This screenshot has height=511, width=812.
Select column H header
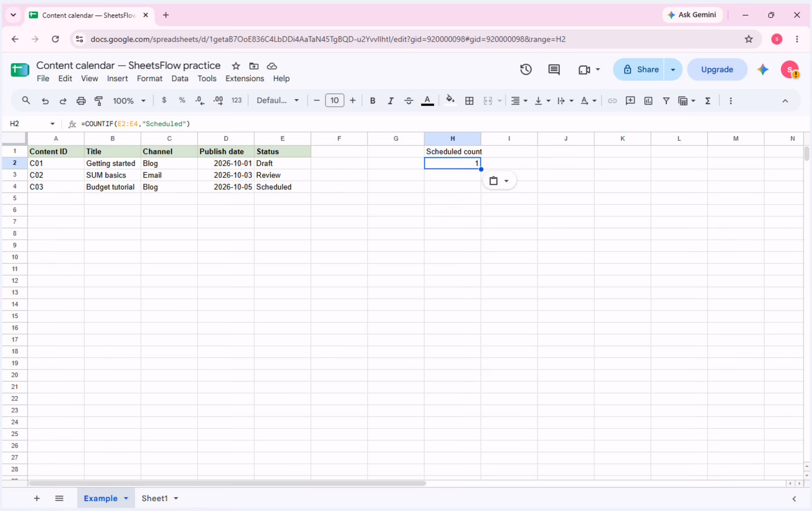tap(452, 139)
